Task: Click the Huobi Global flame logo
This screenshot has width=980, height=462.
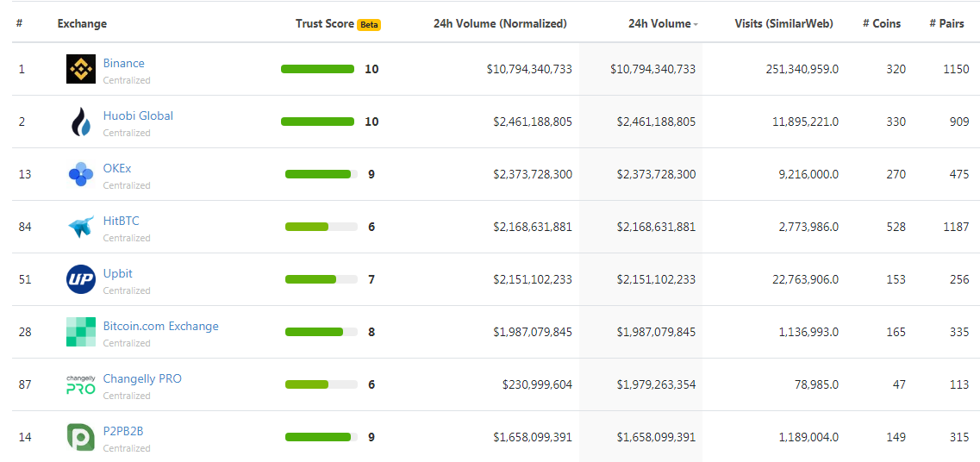Action: tap(81, 122)
